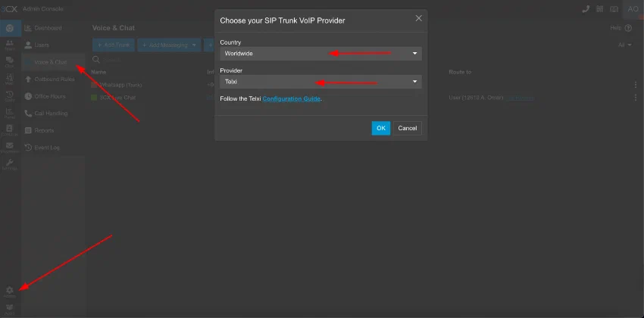Open the Meet section in the left rail
644x318 pixels.
click(9, 79)
